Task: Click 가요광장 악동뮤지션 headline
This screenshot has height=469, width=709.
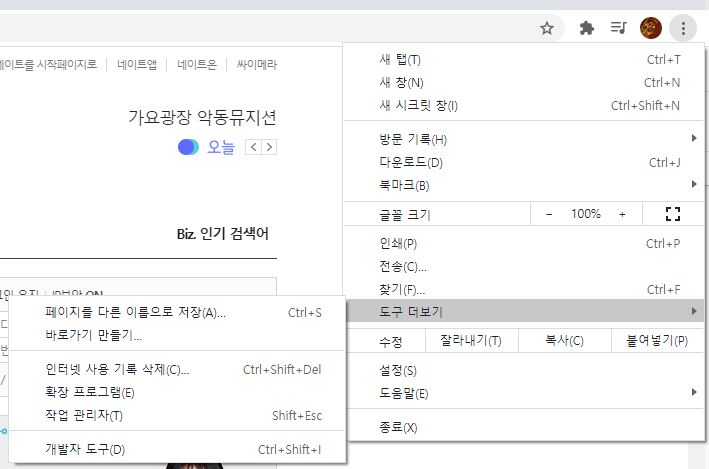Action: coord(203,118)
